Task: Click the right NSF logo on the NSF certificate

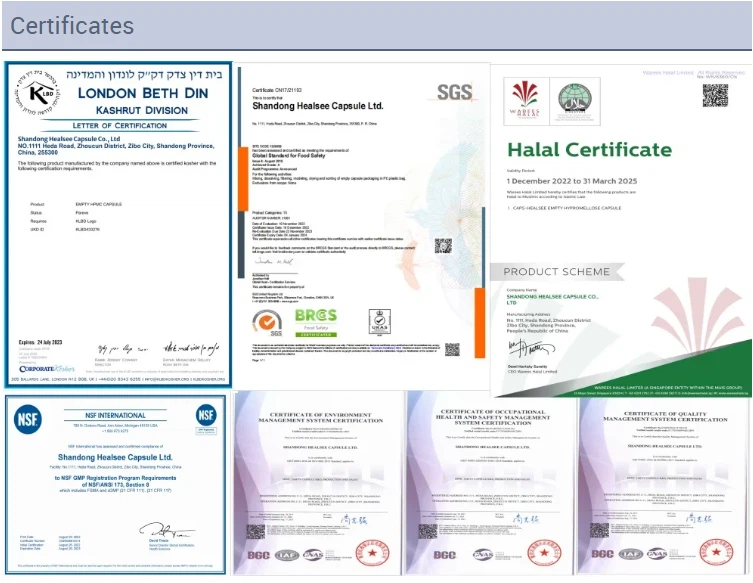Action: [206, 415]
